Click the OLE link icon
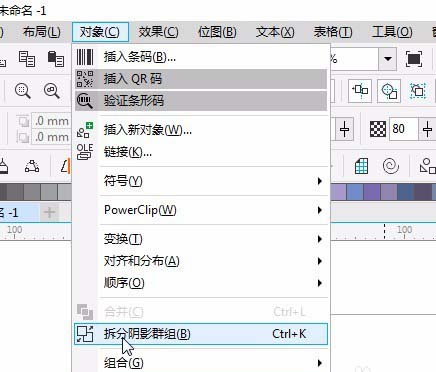The width and height of the screenshot is (436, 372). (x=85, y=152)
